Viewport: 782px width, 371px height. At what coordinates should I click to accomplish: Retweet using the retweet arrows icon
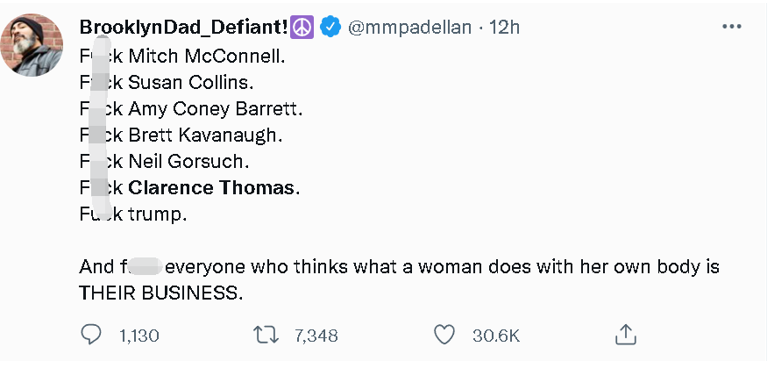click(x=266, y=335)
